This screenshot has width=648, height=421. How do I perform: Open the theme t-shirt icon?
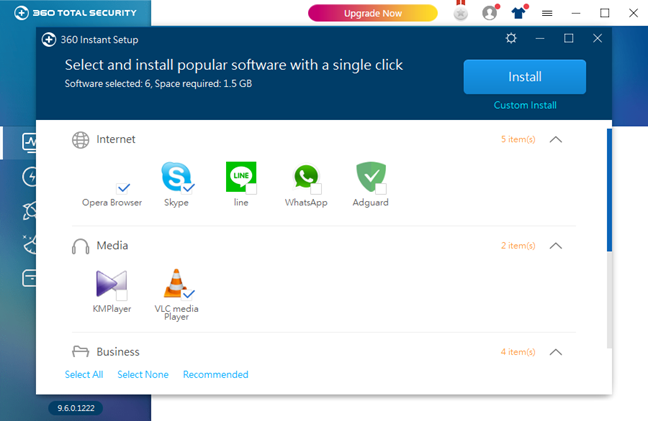pos(518,12)
